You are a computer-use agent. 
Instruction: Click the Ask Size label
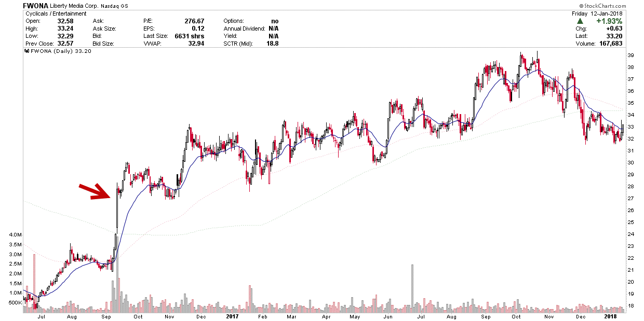104,29
